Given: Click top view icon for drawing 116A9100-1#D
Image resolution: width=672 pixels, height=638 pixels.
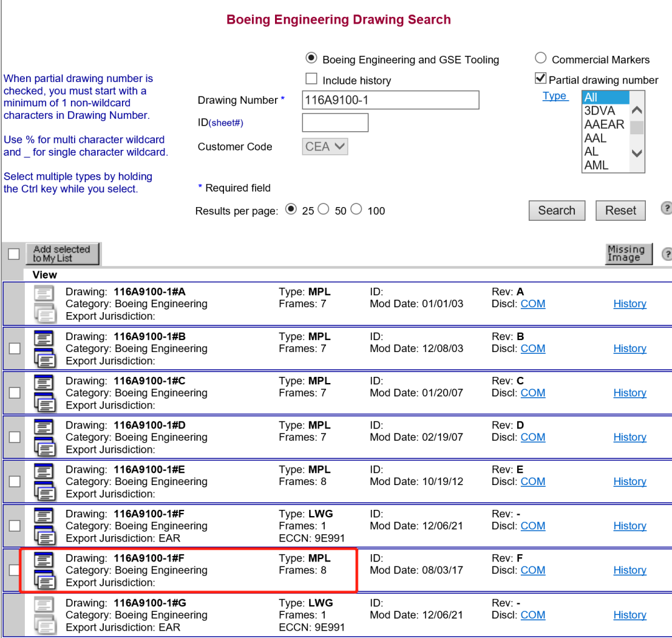Looking at the screenshot, I should [x=44, y=428].
